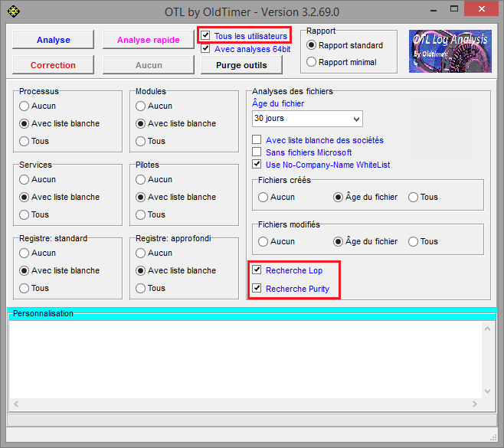
Task: Click the OTL Log Analysis logo image
Action: pyautogui.click(x=450, y=51)
